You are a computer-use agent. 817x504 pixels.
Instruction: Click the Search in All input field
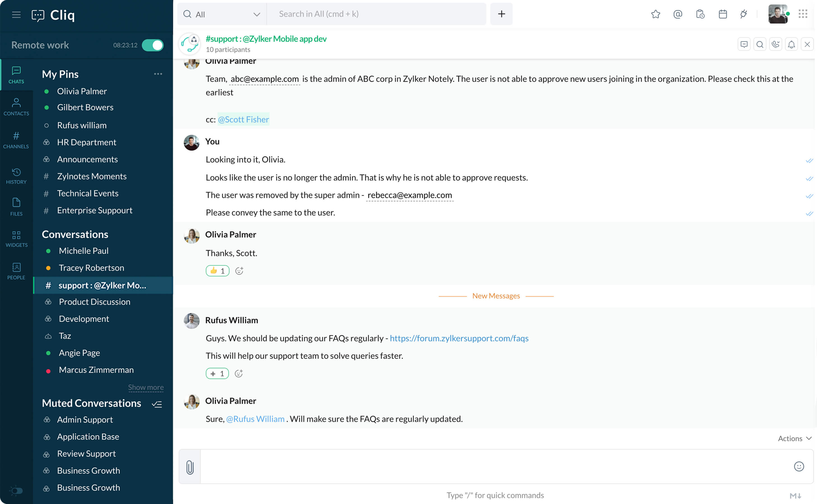376,14
